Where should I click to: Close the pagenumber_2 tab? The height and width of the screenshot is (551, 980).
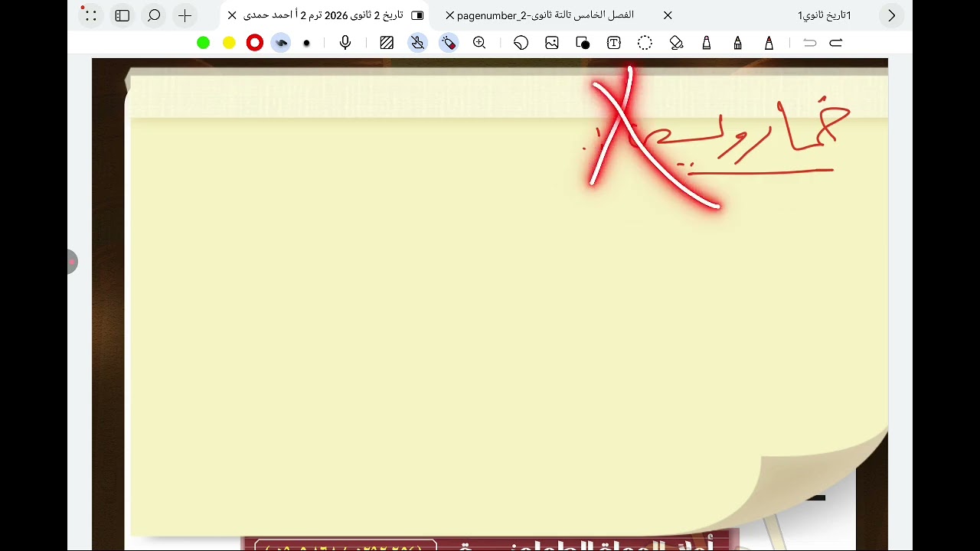pyautogui.click(x=450, y=15)
